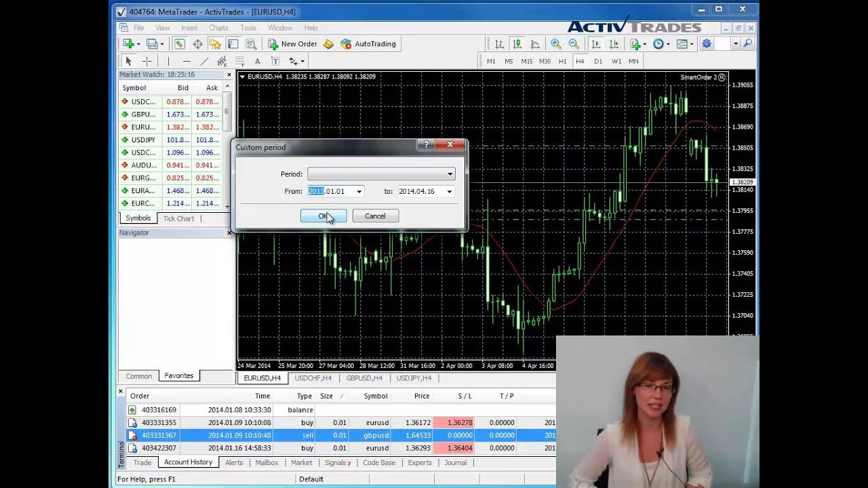868x488 pixels.
Task: Select the horizontal line drawing tool
Action: [186, 61]
